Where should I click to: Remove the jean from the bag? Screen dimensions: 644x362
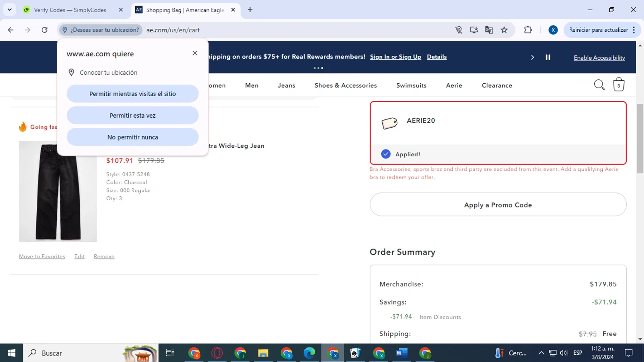tap(104, 256)
